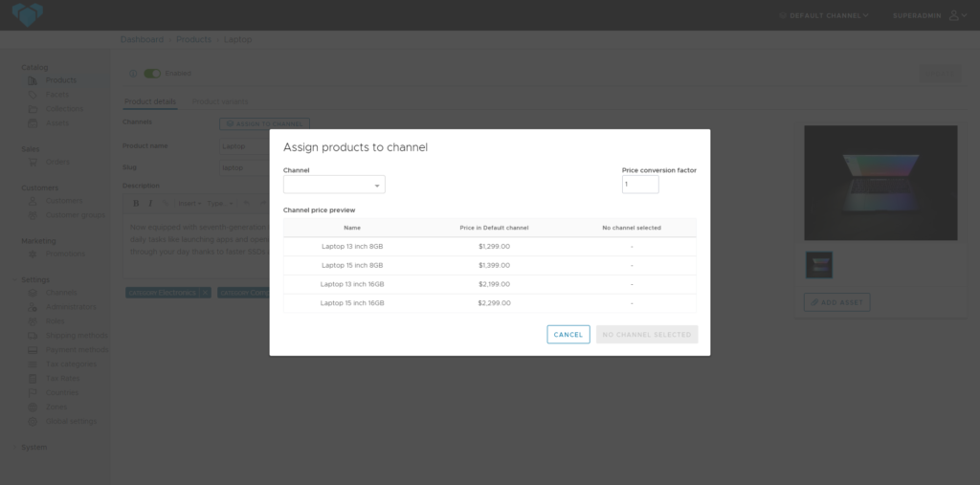
Task: Open the Channel dropdown in the dialog
Action: pyautogui.click(x=334, y=185)
